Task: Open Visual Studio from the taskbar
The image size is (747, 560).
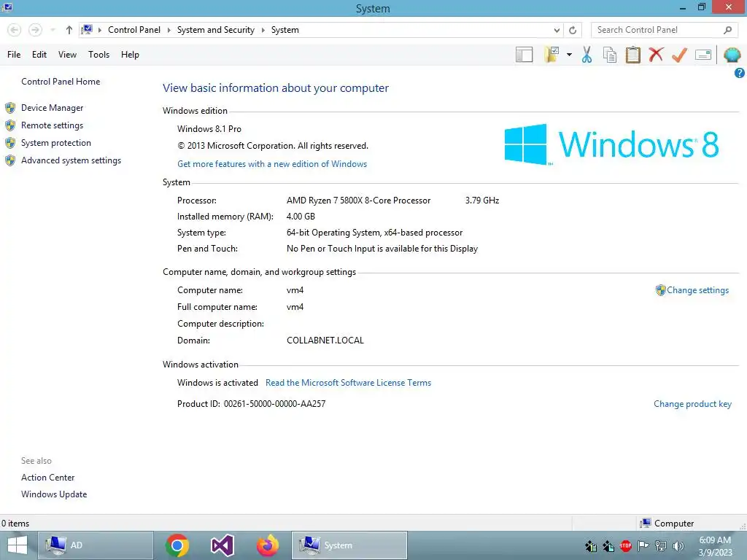Action: tap(222, 545)
